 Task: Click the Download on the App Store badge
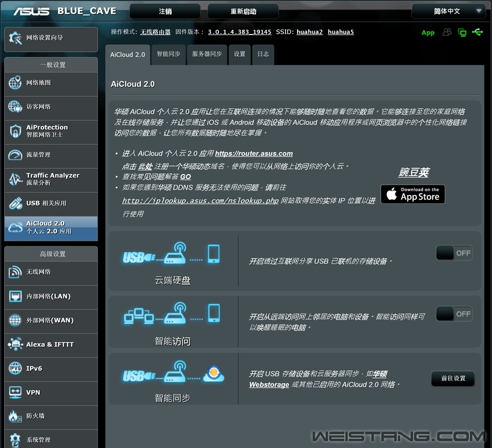click(413, 194)
